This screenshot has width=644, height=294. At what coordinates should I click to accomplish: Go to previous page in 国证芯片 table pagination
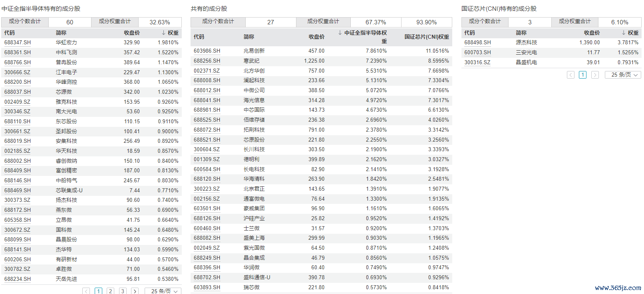570,75
